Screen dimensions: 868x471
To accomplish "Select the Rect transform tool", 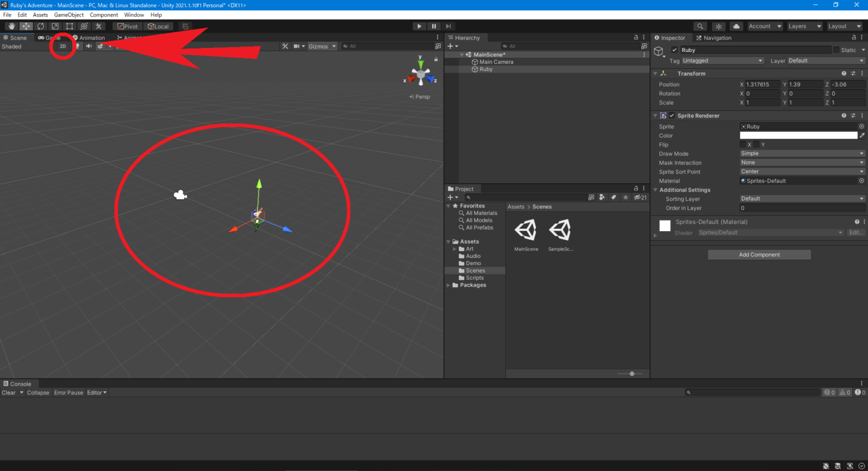I will pos(70,27).
